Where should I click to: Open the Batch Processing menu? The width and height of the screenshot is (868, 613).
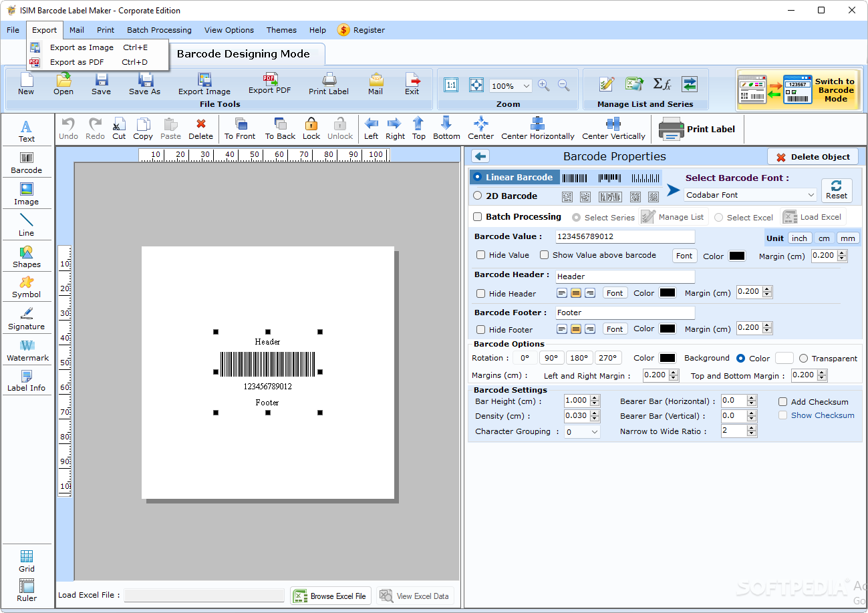tap(159, 30)
